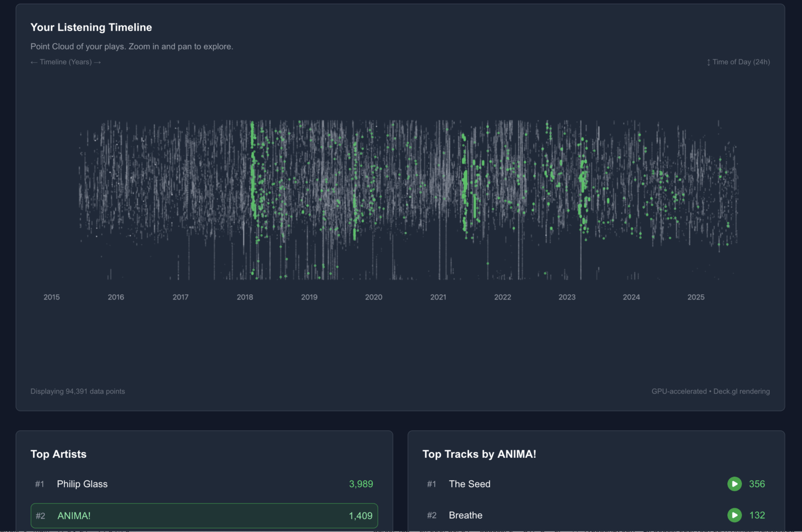Click the 2019 label on timeline axis
The image size is (802, 532).
tap(309, 297)
